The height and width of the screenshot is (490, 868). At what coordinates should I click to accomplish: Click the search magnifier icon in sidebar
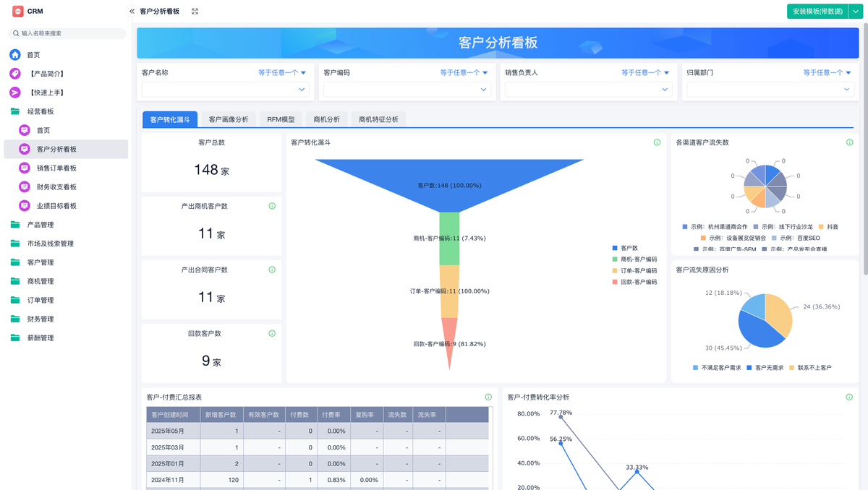click(16, 33)
